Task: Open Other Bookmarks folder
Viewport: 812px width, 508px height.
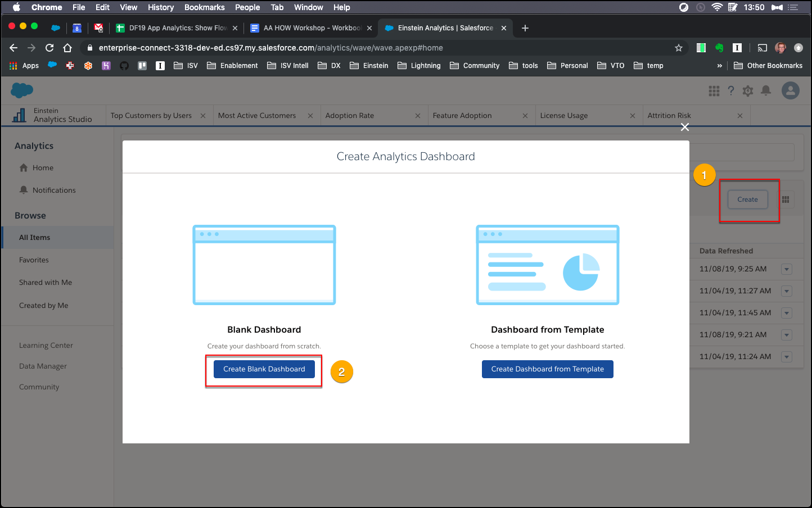Action: [768, 66]
